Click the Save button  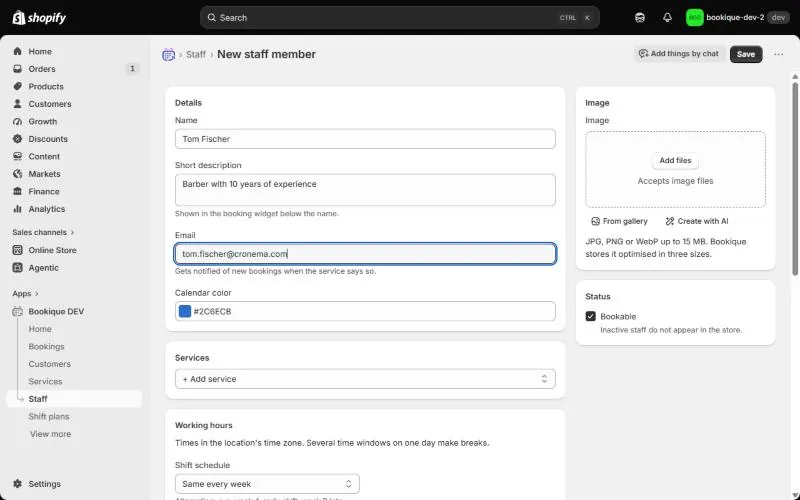pyautogui.click(x=745, y=54)
